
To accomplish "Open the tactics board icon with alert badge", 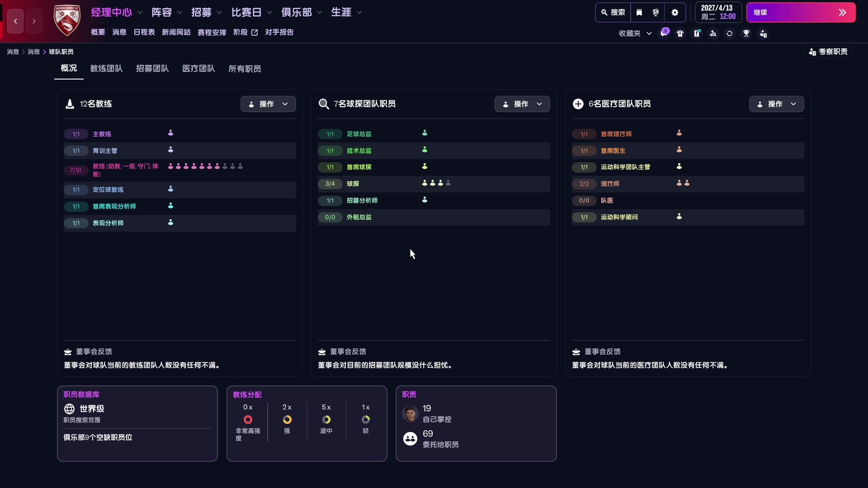I will click(x=697, y=33).
